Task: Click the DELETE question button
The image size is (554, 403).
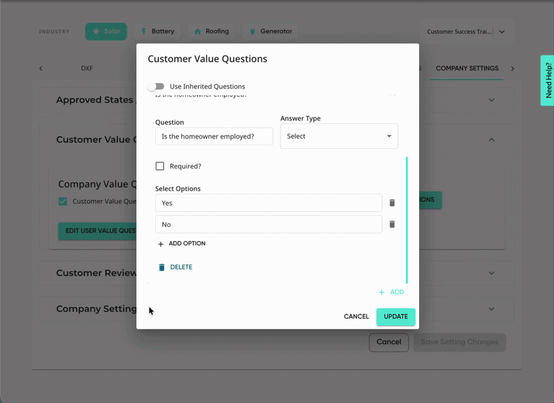Action: pos(175,267)
